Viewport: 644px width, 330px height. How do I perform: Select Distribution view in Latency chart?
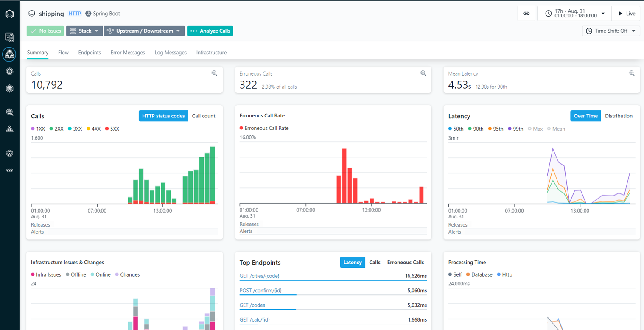tap(619, 116)
